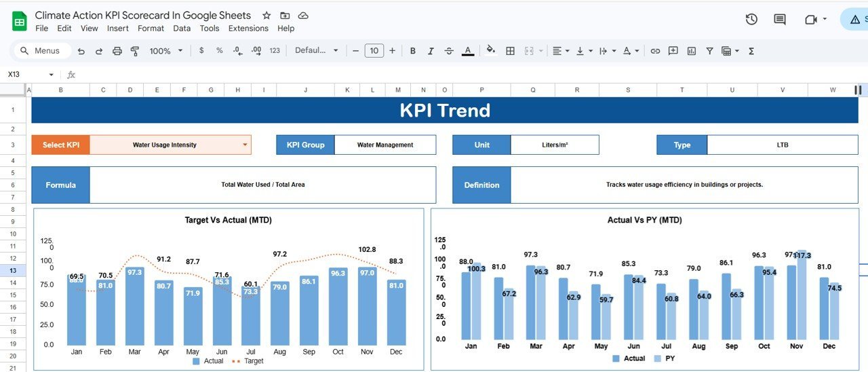Click the paint format roller icon

135,51
